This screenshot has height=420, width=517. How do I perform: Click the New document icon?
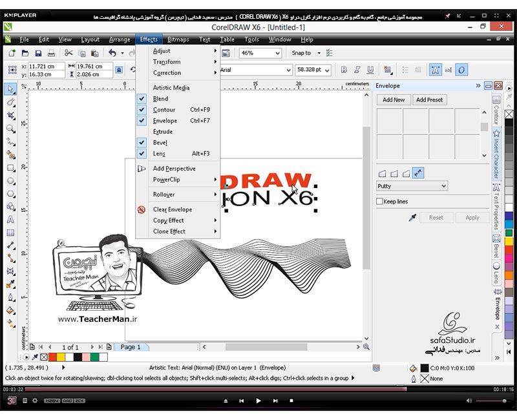coord(12,53)
